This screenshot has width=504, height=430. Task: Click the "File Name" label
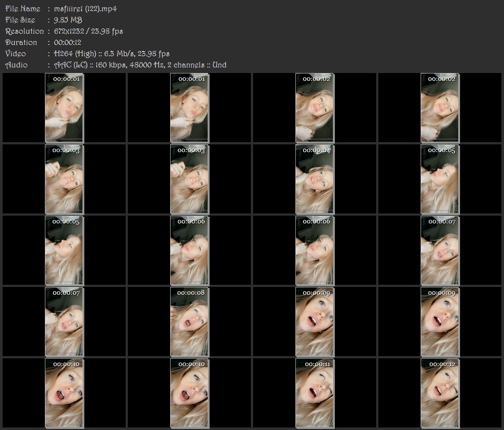coord(23,9)
